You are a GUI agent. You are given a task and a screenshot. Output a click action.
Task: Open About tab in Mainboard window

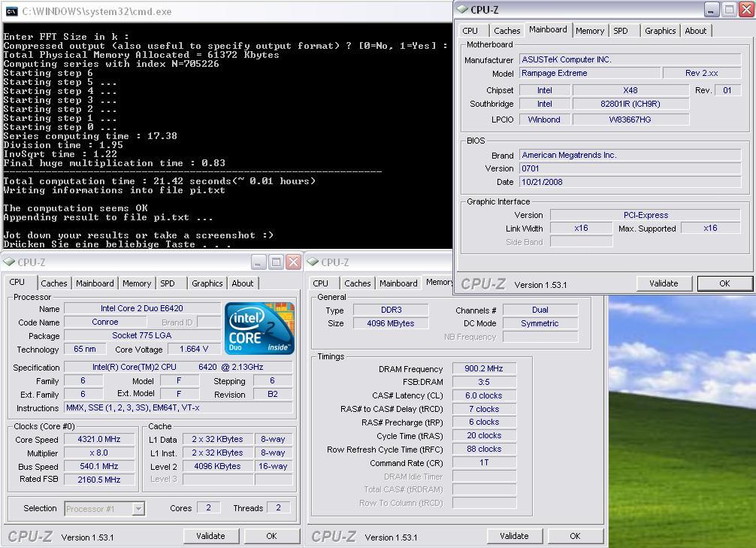[696, 30]
